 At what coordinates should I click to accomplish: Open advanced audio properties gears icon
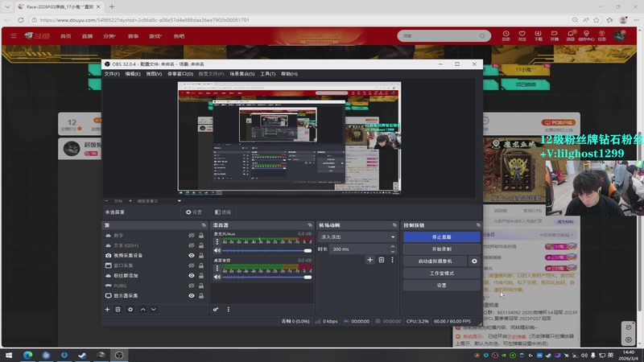tap(216, 310)
